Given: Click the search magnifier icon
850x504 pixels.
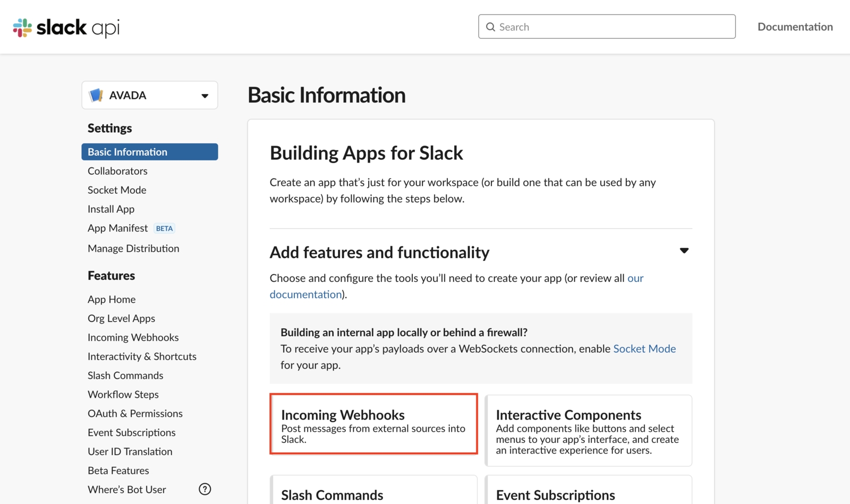Looking at the screenshot, I should point(490,27).
